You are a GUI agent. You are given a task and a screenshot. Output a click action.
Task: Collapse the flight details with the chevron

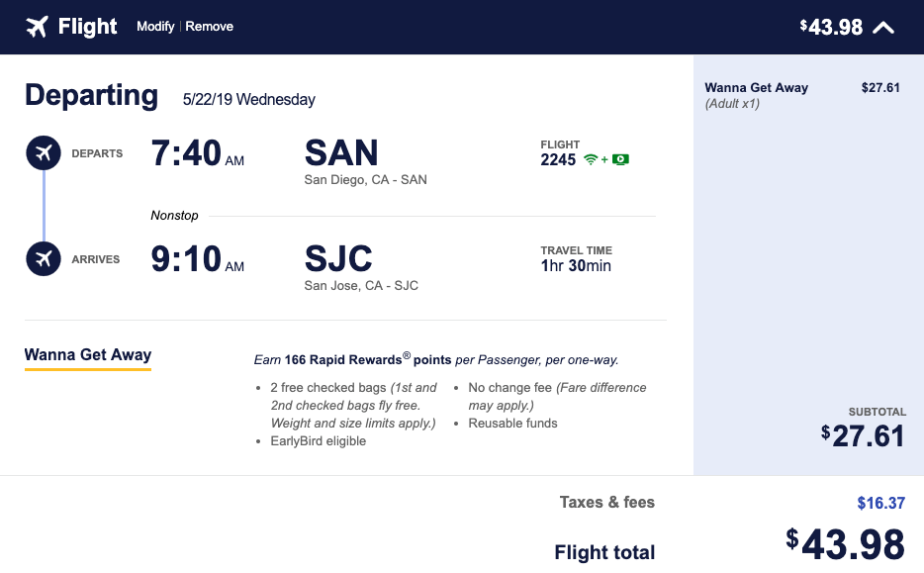[883, 28]
